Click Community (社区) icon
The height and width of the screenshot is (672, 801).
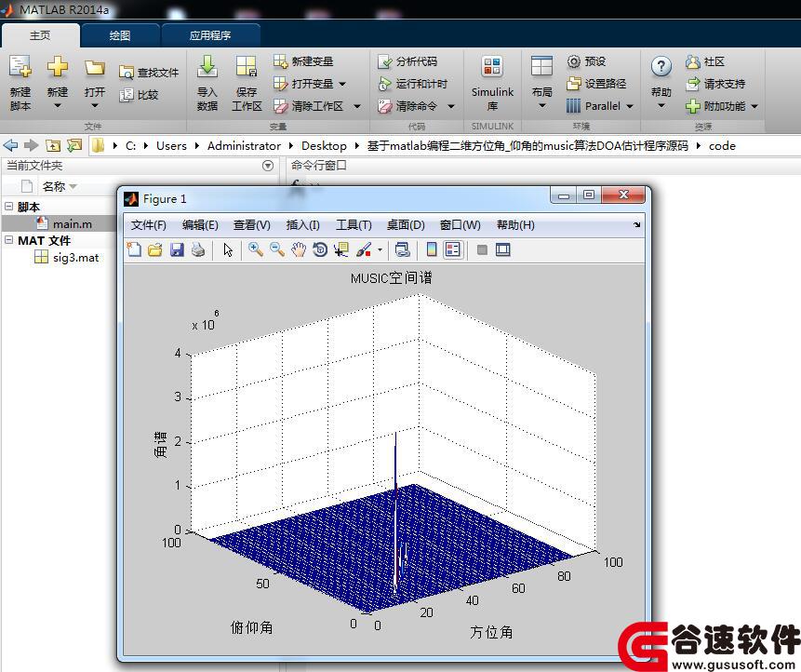point(692,61)
